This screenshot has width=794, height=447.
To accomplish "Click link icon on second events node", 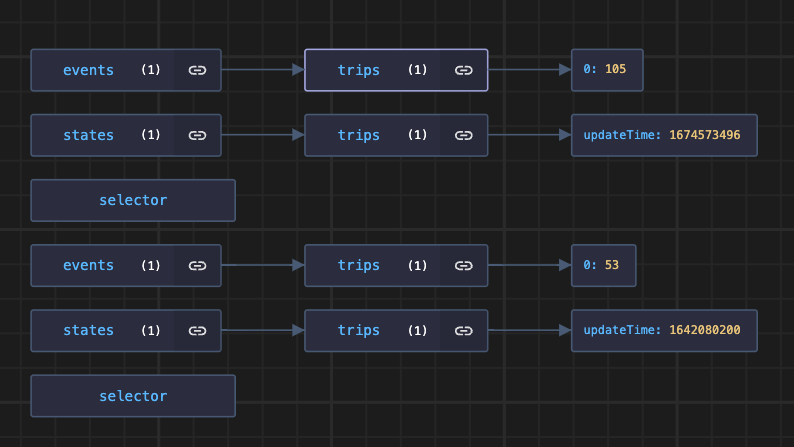I will point(197,265).
